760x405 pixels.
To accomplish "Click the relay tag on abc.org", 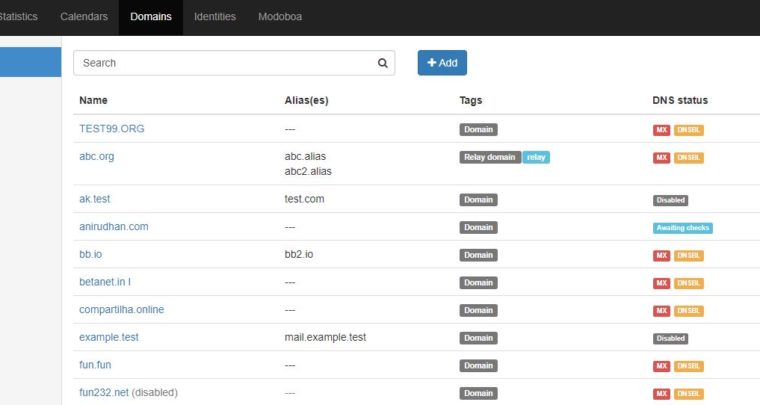I will 536,157.
